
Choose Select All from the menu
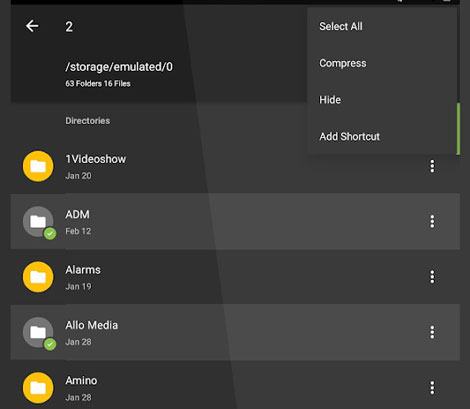pos(341,26)
